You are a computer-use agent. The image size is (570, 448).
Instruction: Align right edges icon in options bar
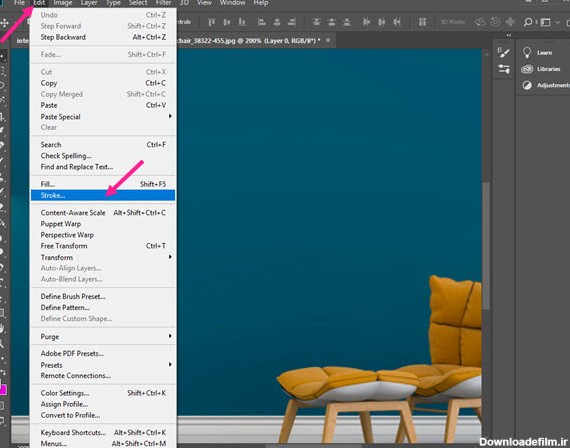292,23
